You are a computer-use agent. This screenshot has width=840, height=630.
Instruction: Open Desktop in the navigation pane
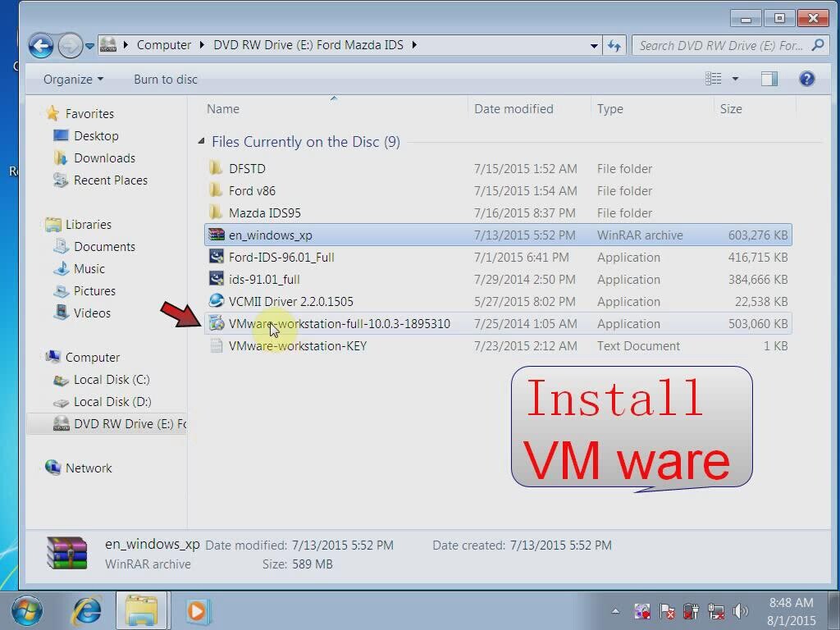click(x=96, y=135)
